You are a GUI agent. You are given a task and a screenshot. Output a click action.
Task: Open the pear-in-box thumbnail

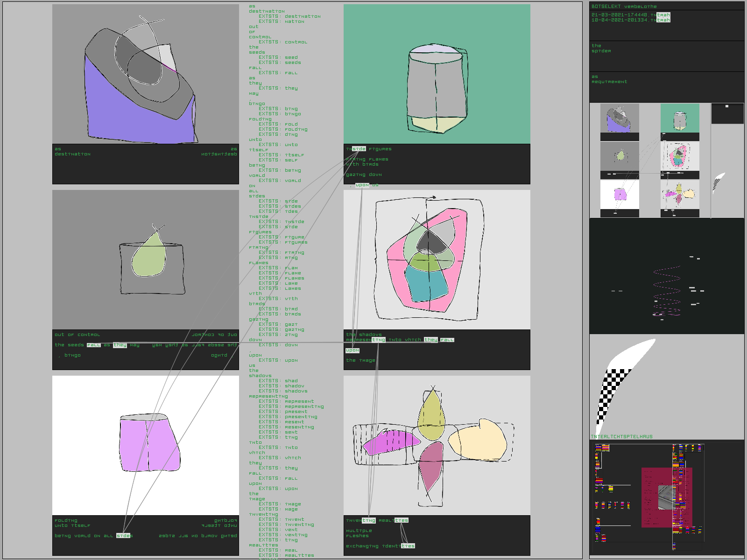click(x=620, y=156)
